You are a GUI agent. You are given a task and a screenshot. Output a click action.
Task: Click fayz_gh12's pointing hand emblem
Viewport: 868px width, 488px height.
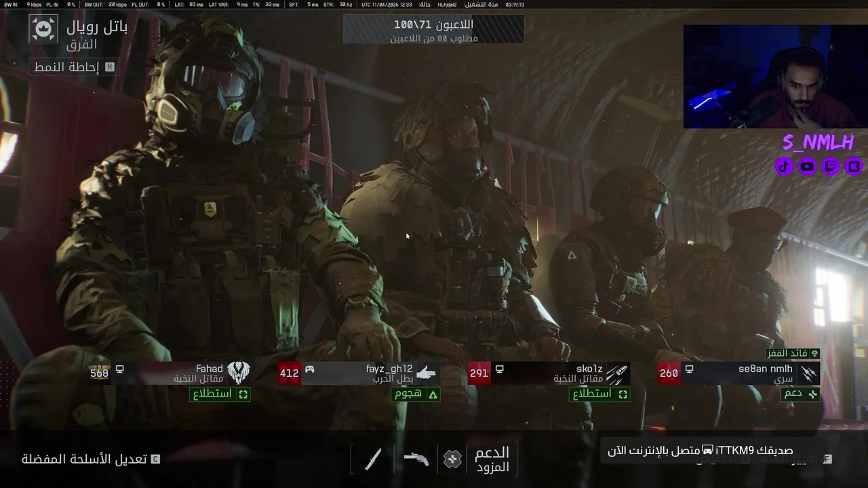[426, 373]
